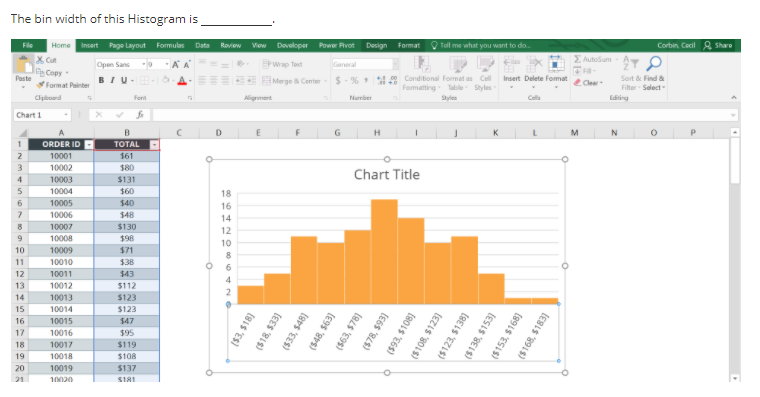
Task: Expand the formula bar chevron
Action: pyautogui.click(x=733, y=115)
